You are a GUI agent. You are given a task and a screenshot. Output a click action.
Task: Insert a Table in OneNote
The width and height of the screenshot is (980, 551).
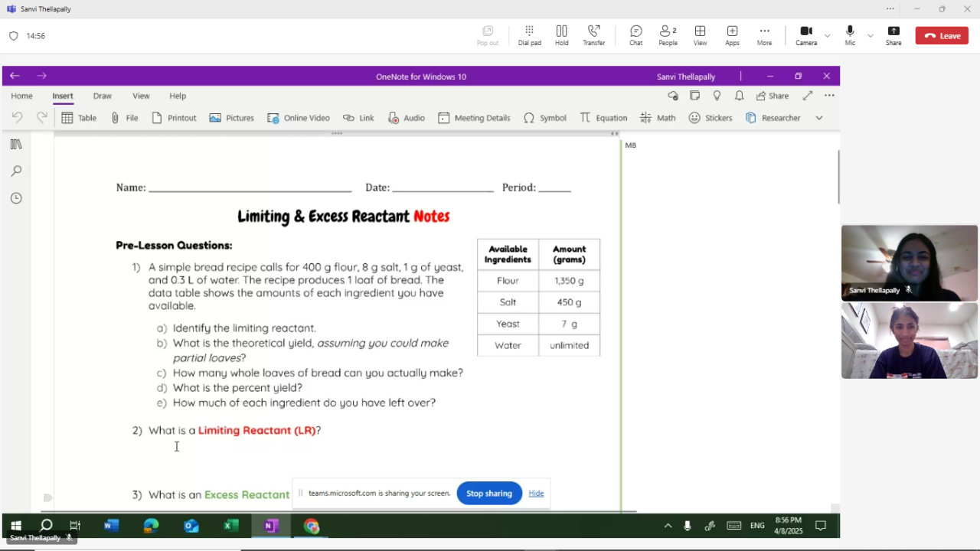79,118
